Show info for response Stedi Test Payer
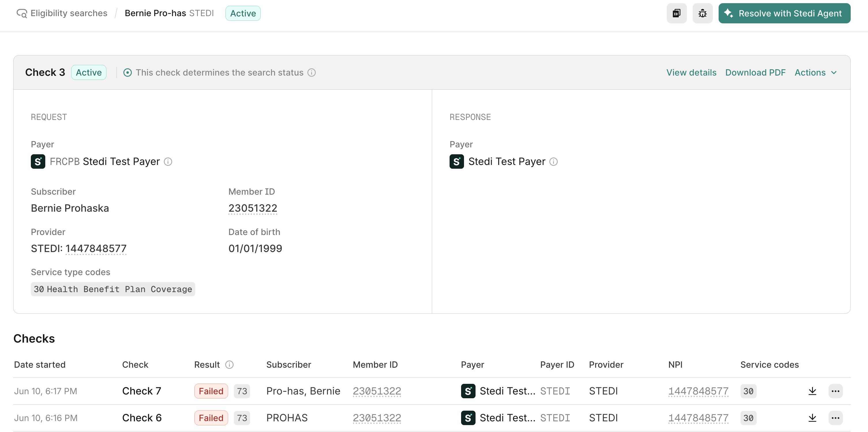The height and width of the screenshot is (432, 868). (x=554, y=162)
